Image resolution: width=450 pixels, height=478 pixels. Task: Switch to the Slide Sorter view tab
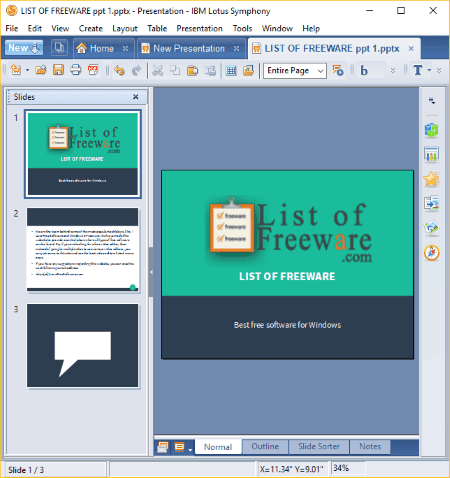319,447
